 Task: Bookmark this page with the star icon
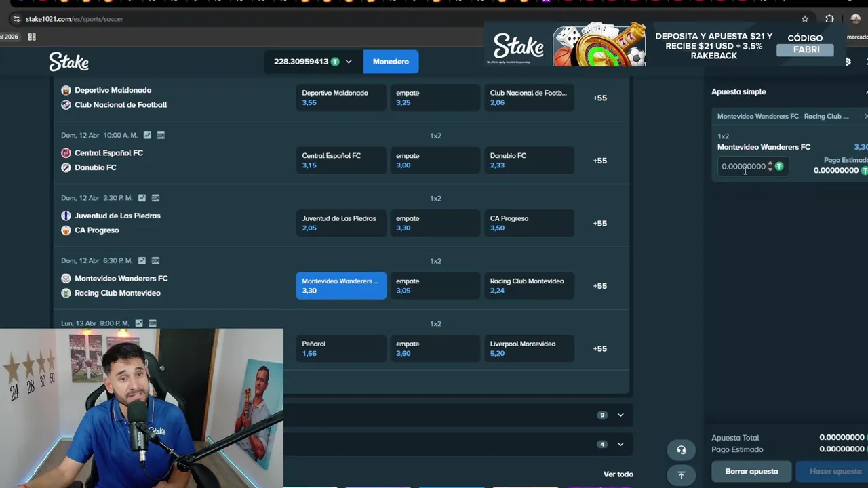(x=805, y=19)
